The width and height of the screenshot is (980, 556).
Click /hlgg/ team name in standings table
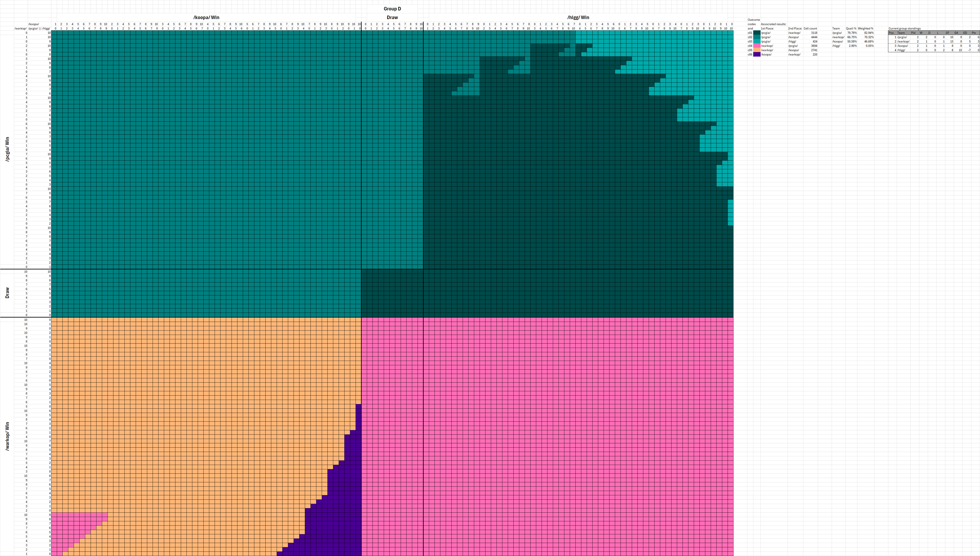[x=901, y=50]
